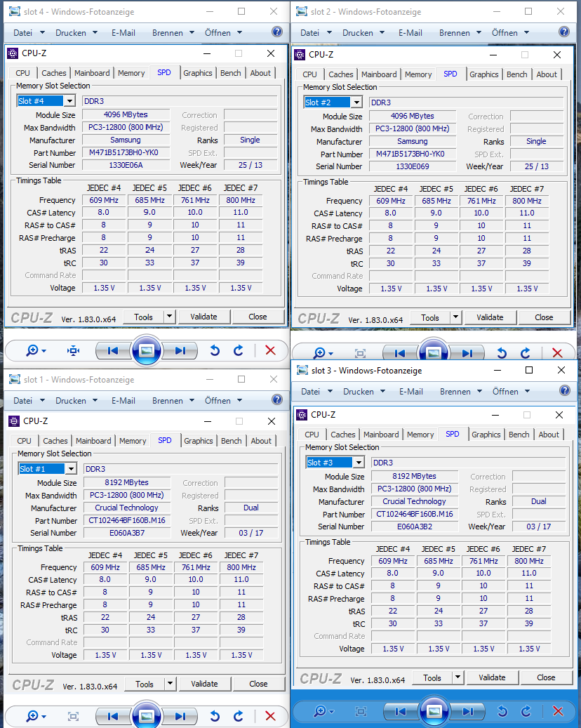Select CPU tab in slot 2 CPU-Z

coord(310,74)
